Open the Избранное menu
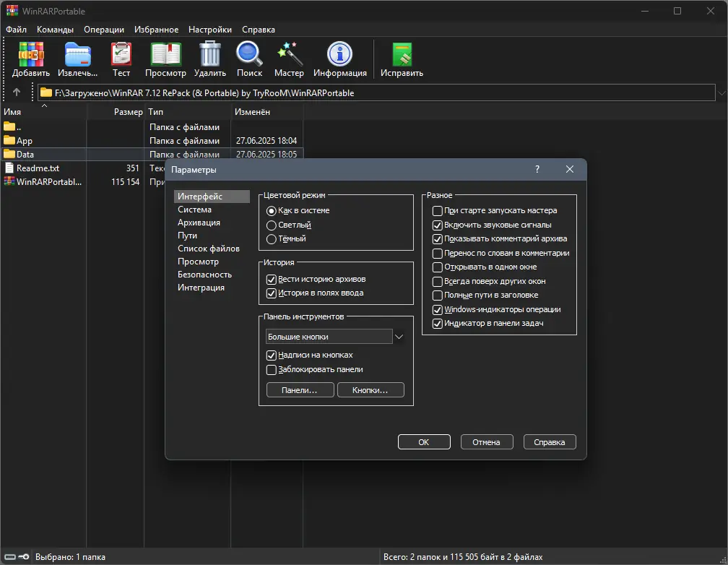This screenshot has width=728, height=565. [157, 30]
